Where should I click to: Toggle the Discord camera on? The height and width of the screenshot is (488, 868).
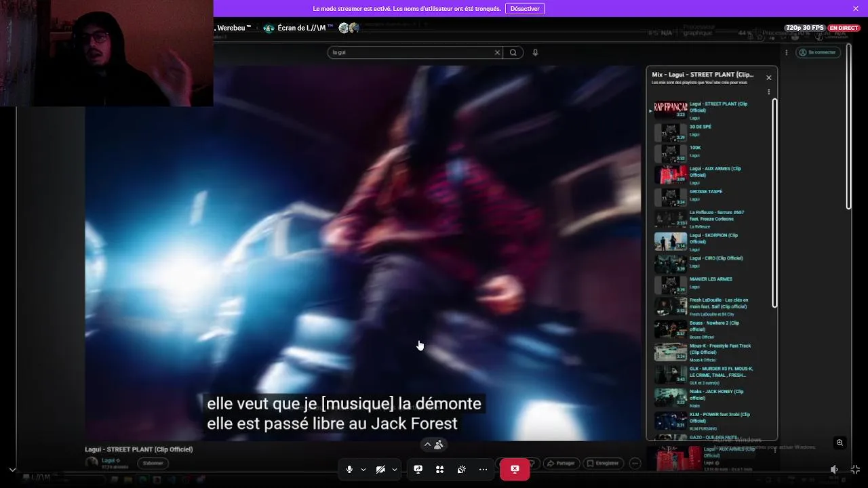pos(380,469)
